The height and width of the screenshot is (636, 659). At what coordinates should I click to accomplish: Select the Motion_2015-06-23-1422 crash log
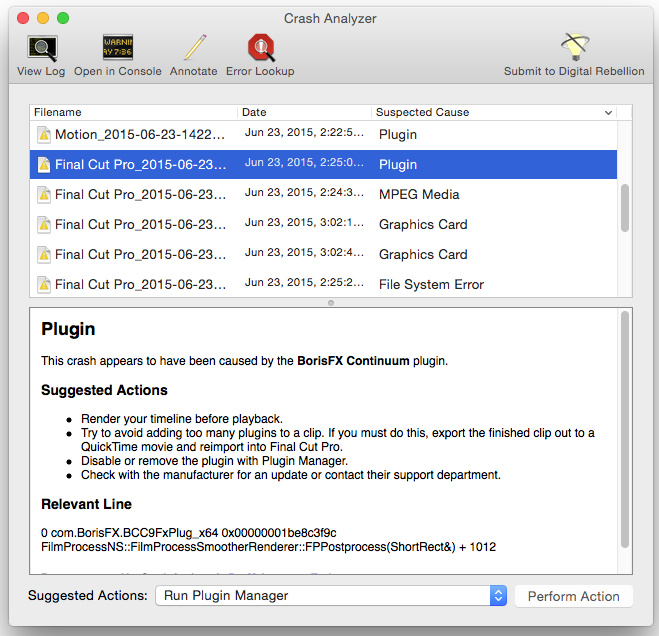pyautogui.click(x=323, y=135)
